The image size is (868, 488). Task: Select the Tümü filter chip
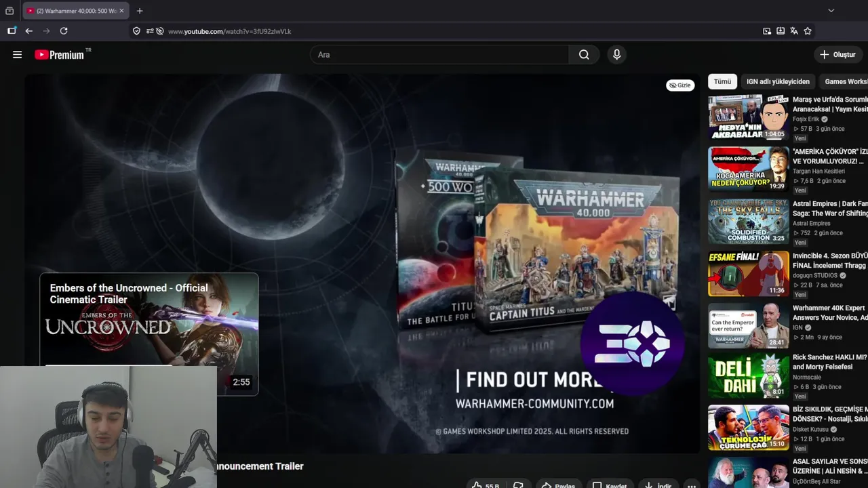click(722, 81)
